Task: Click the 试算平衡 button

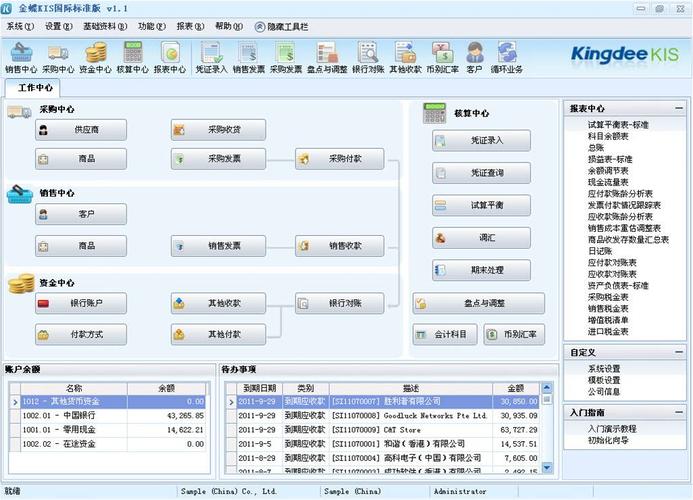Action: click(x=481, y=205)
